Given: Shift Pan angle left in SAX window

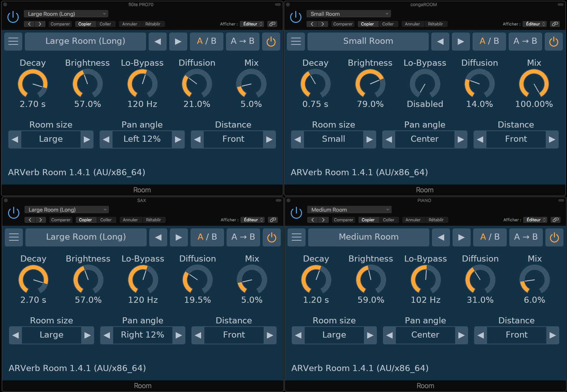Looking at the screenshot, I should pos(107,335).
